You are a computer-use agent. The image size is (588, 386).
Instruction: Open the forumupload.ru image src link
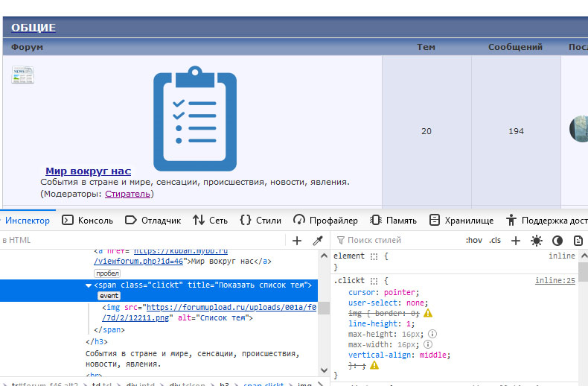[x=209, y=312]
